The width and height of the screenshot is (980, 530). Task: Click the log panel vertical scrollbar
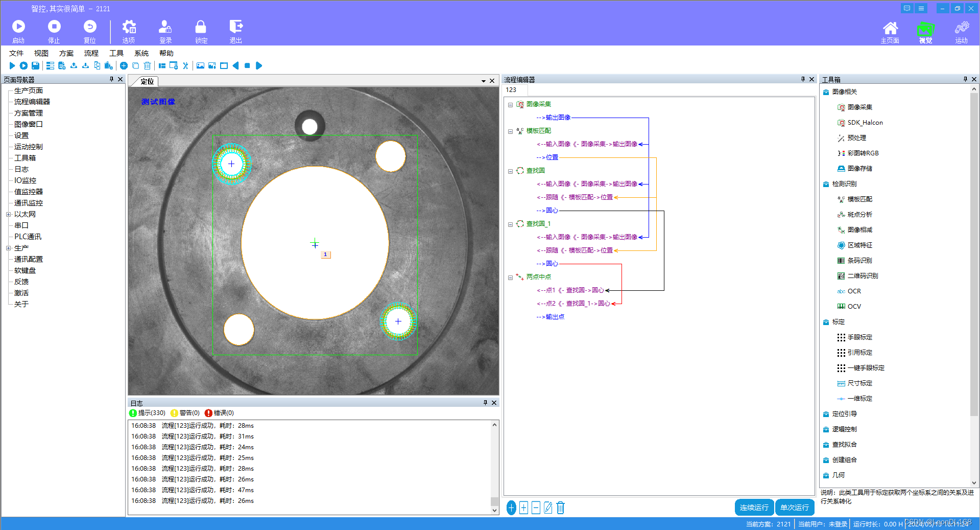tap(494, 467)
